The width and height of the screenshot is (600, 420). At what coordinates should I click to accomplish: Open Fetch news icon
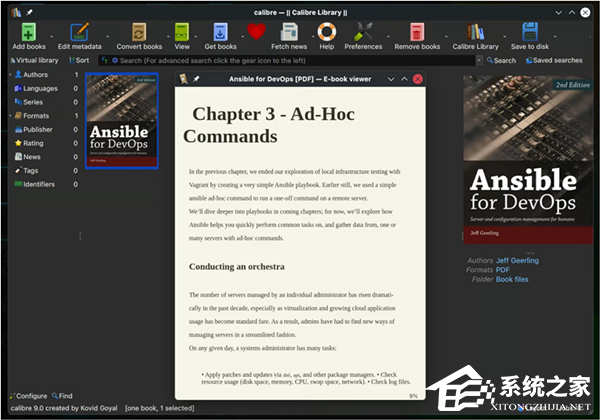click(x=289, y=32)
